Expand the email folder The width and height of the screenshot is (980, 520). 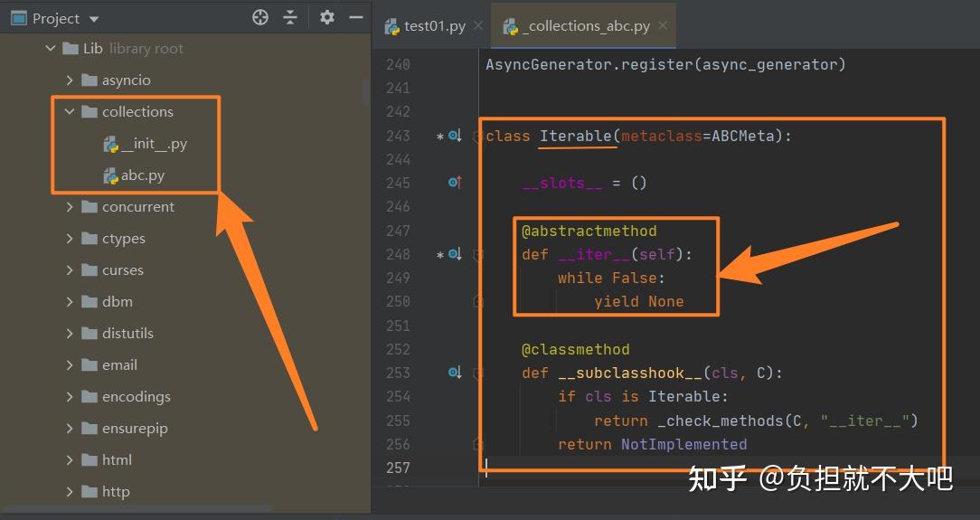[70, 365]
